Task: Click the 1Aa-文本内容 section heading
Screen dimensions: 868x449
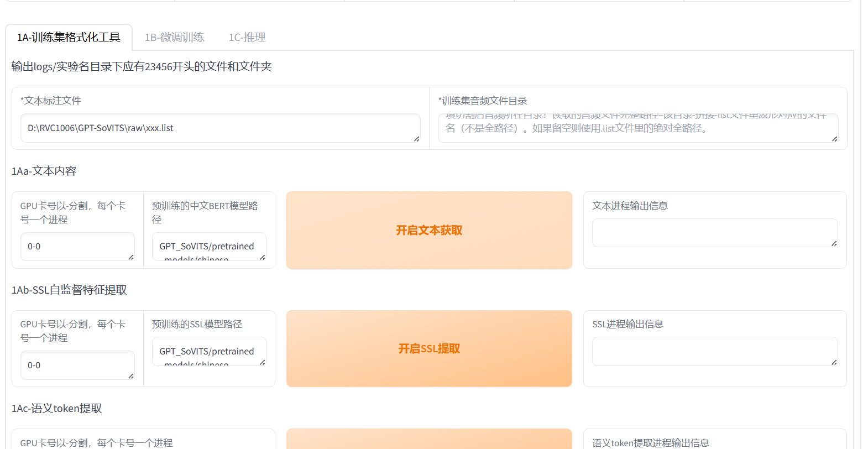Action: pos(44,171)
